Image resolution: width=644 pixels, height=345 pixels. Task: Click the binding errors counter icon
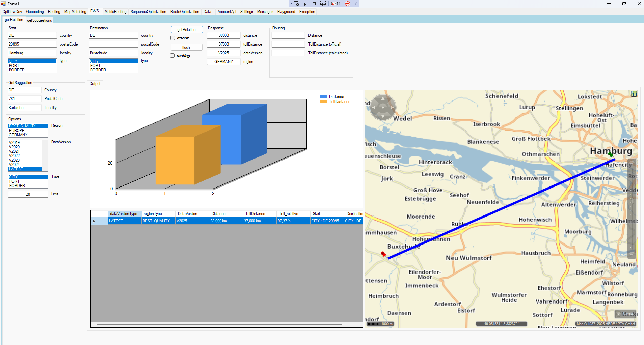click(336, 4)
